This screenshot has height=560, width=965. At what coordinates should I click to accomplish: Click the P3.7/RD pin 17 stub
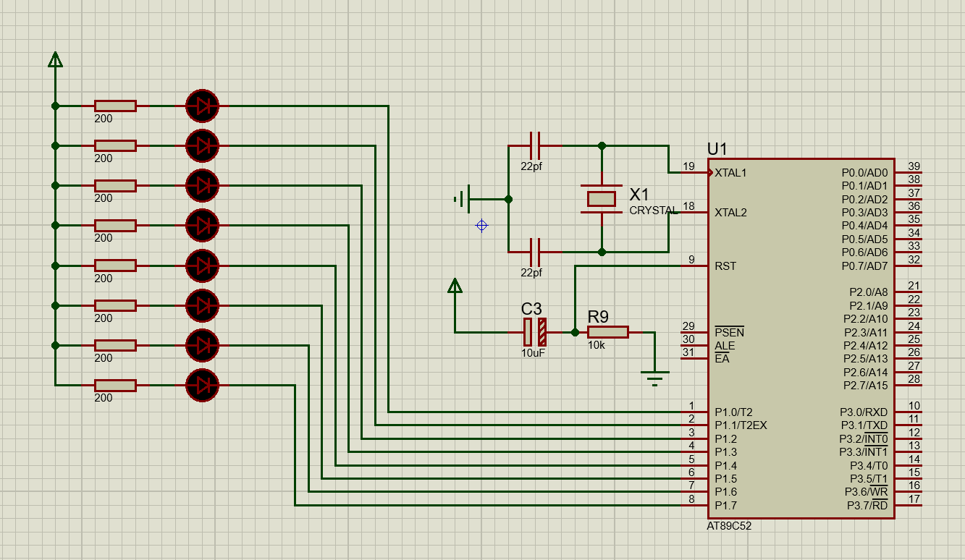pyautogui.click(x=908, y=505)
